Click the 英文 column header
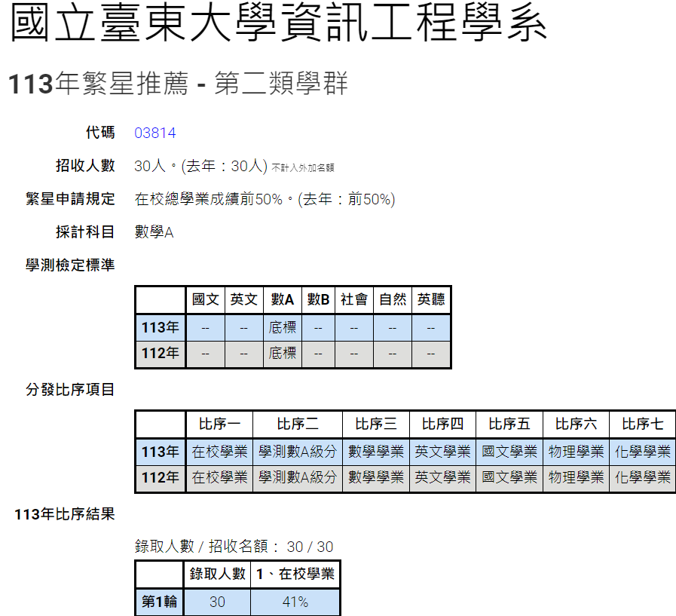 (x=243, y=299)
